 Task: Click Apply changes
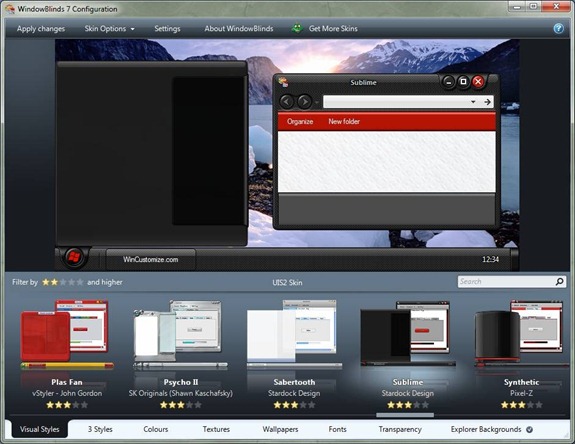[x=41, y=29]
